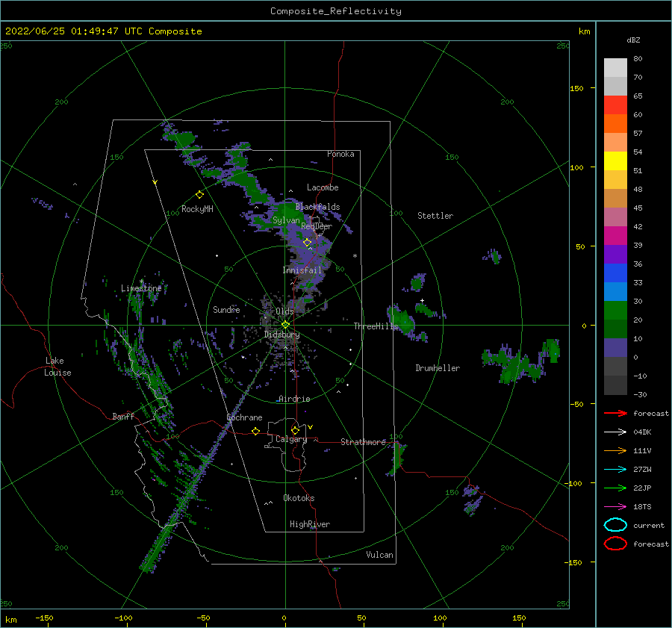Click the RockyMH station label

(x=197, y=209)
